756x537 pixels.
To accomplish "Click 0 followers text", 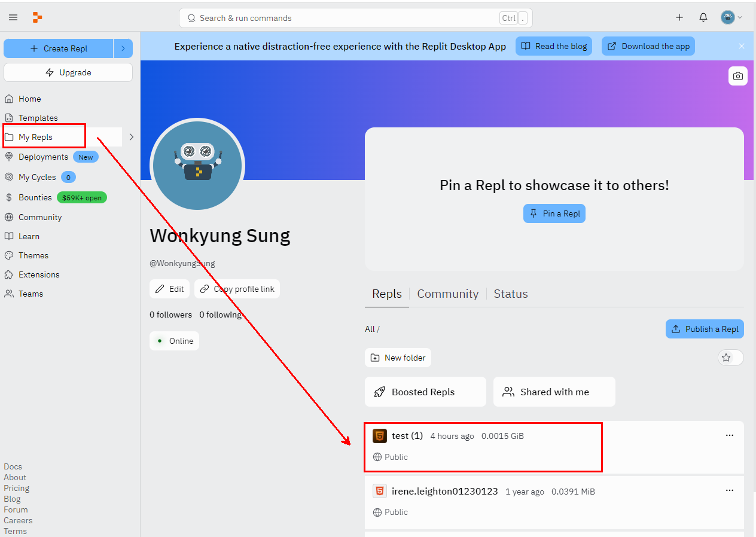I will pyautogui.click(x=171, y=315).
